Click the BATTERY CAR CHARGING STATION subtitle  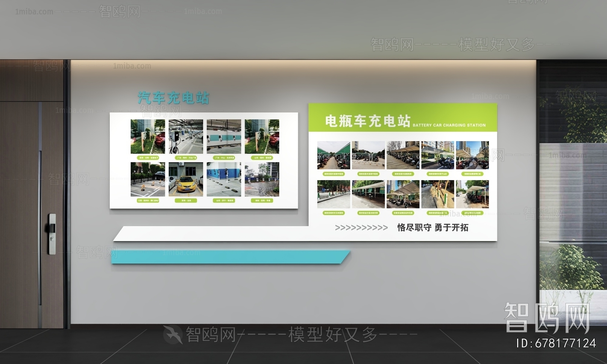tap(449, 125)
